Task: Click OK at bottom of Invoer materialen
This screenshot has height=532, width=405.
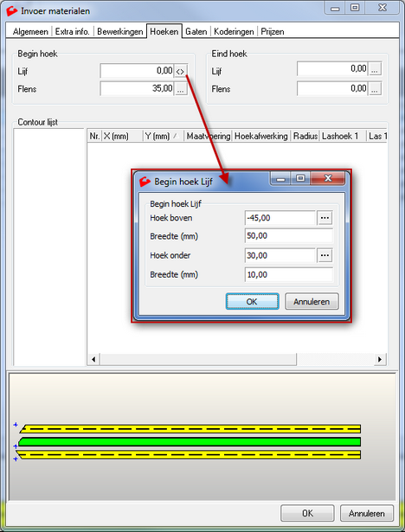Action: (x=307, y=513)
